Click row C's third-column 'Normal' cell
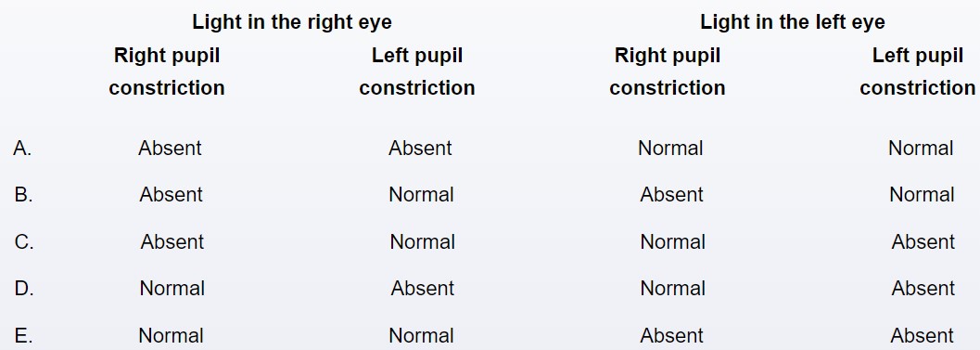The width and height of the screenshot is (980, 350). point(672,242)
